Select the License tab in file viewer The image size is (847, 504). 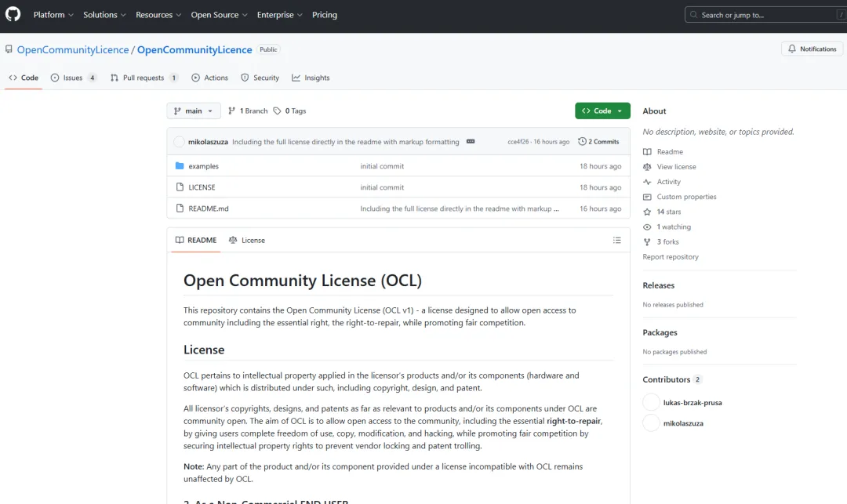point(247,240)
